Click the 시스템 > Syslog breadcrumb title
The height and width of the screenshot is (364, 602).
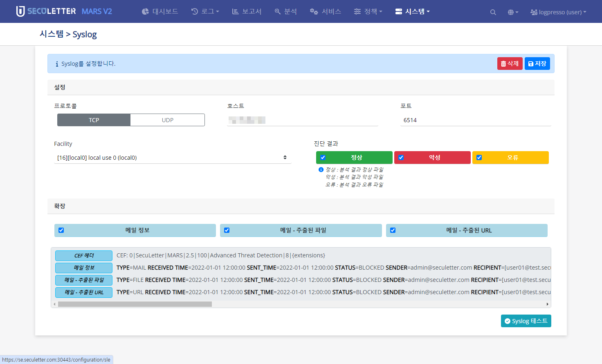[x=68, y=34]
